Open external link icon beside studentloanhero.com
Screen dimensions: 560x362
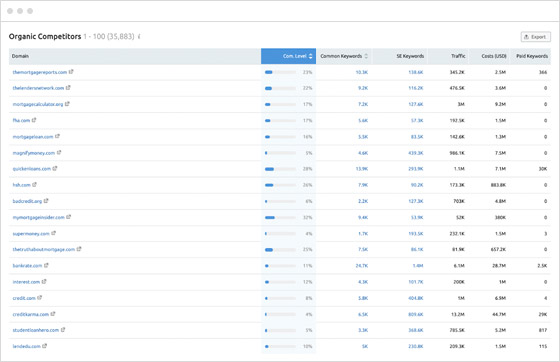63,330
